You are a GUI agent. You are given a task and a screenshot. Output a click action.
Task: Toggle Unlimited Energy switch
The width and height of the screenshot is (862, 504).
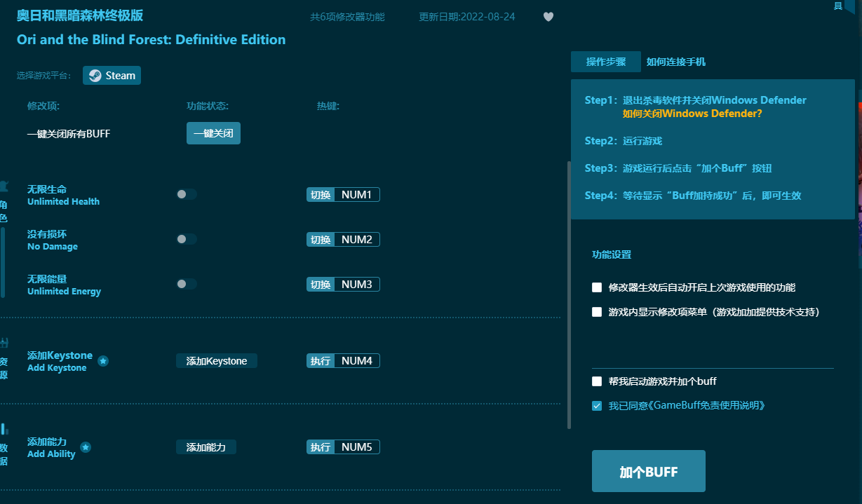click(x=187, y=284)
